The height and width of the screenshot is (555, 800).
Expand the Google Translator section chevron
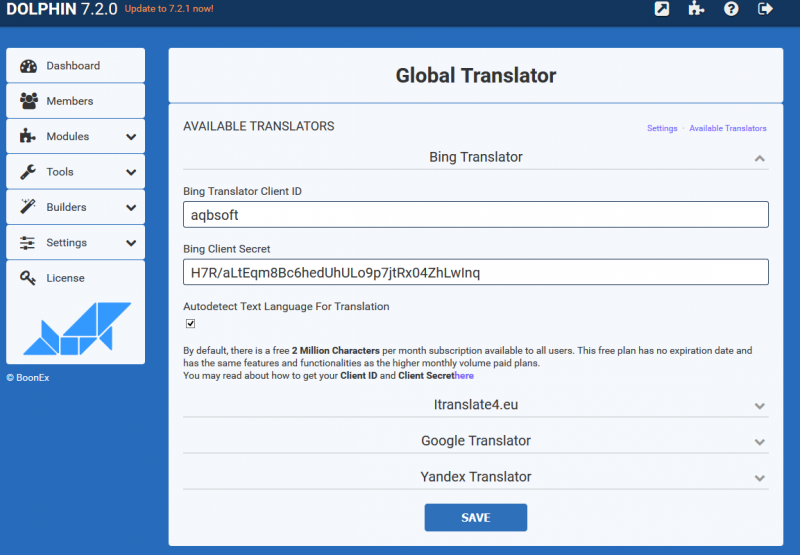pos(759,442)
